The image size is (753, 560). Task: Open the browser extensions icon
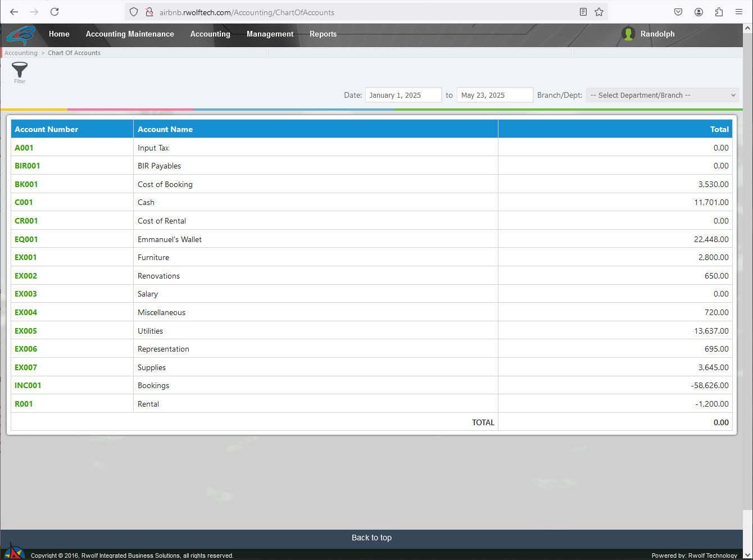point(719,12)
